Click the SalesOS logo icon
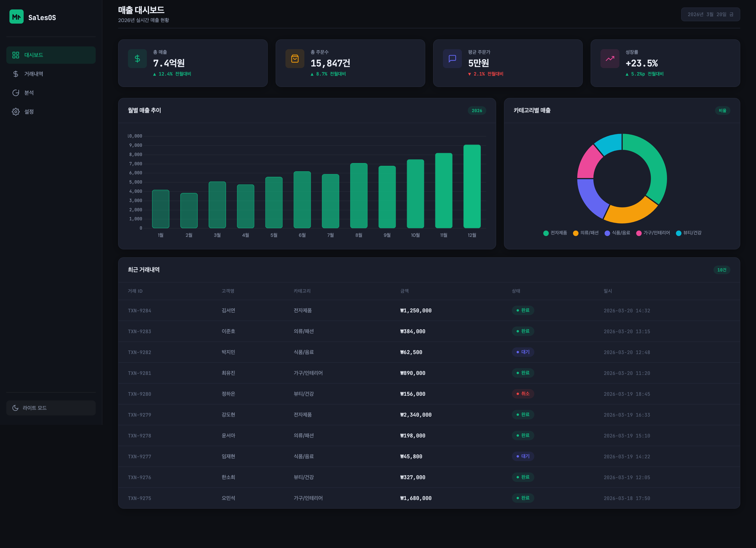 coord(16,17)
